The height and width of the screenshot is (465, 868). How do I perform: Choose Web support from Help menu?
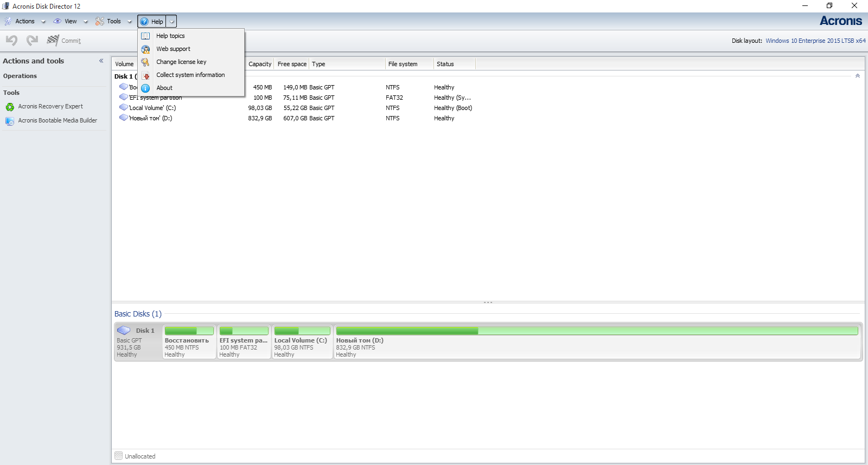tap(191, 49)
